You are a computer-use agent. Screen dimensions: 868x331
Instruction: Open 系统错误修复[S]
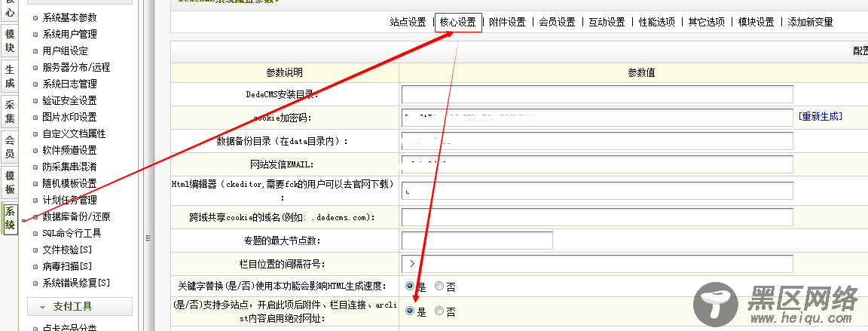point(76,283)
